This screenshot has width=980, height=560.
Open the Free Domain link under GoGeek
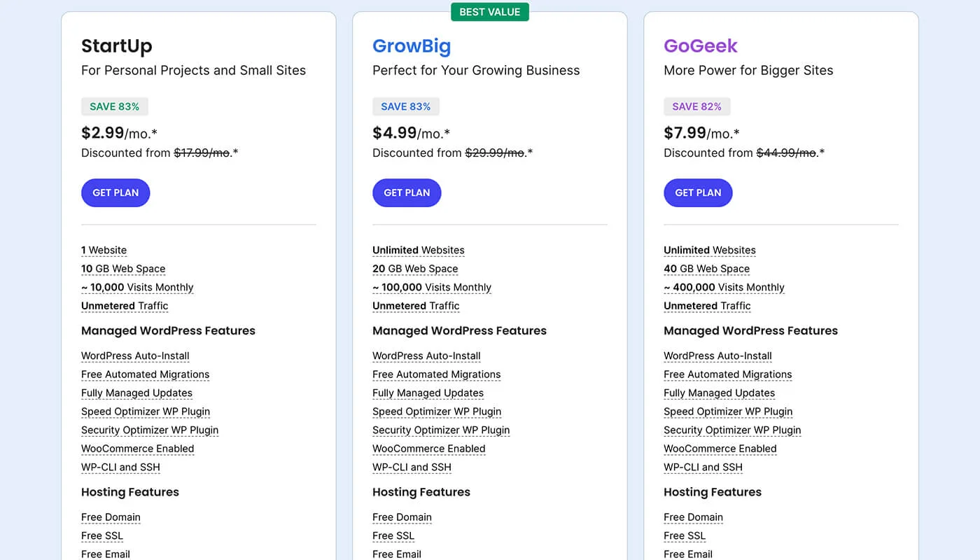point(693,517)
